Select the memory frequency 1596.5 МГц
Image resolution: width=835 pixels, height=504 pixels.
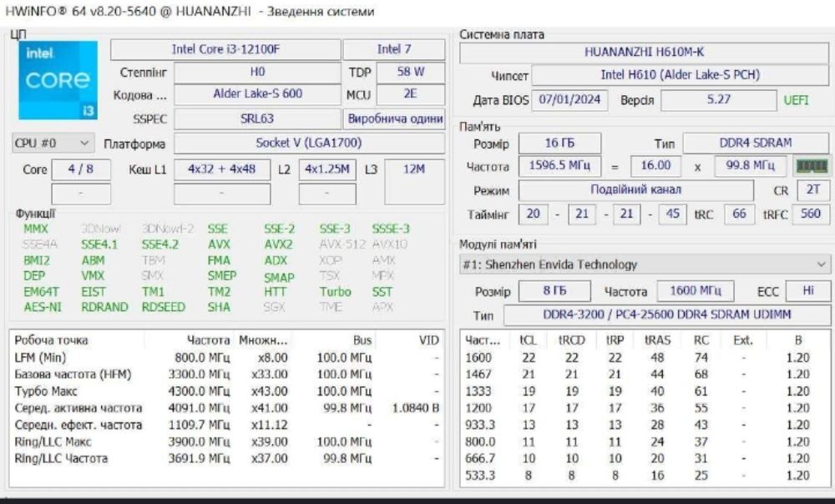(x=559, y=166)
